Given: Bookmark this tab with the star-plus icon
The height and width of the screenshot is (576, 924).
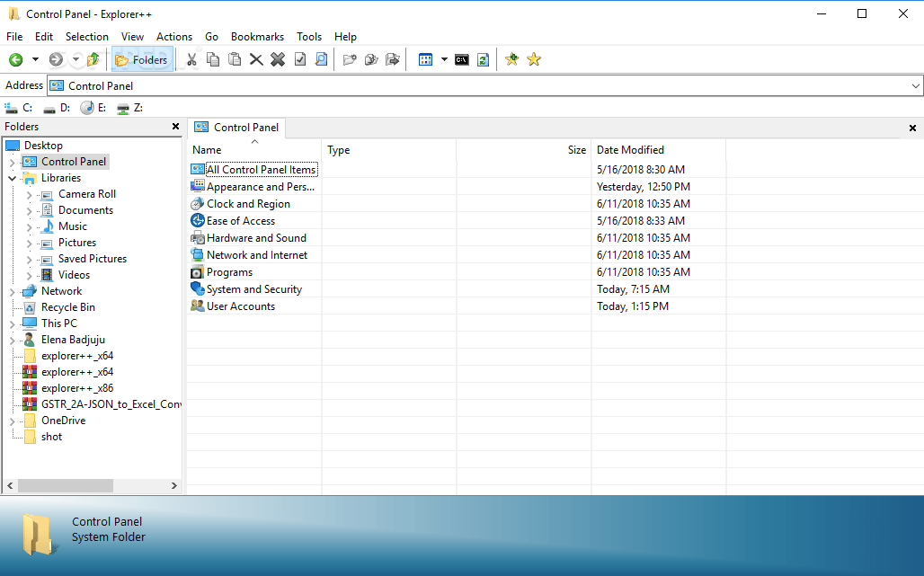Looking at the screenshot, I should (x=511, y=58).
